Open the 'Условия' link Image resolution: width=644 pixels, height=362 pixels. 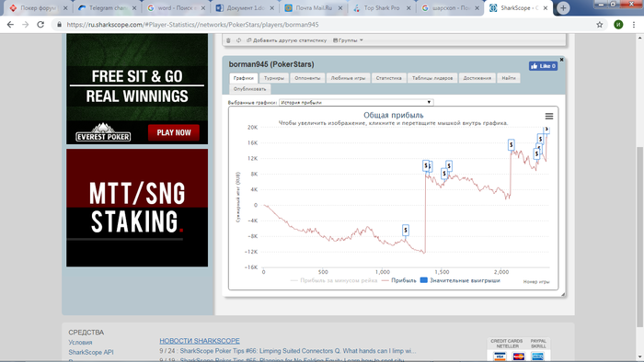pyautogui.click(x=80, y=343)
